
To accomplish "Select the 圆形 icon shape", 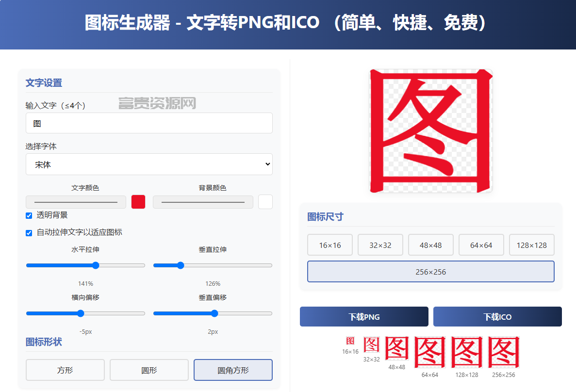I will [149, 370].
